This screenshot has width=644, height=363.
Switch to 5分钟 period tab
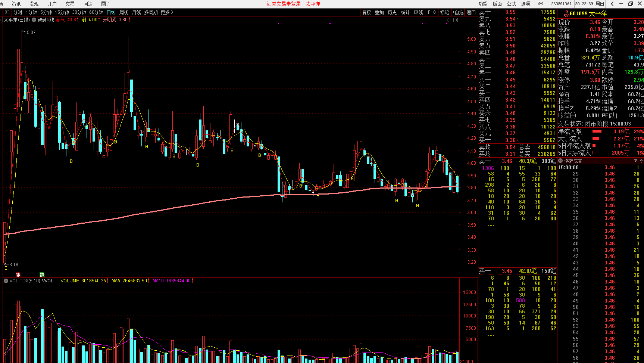[x=46, y=12]
